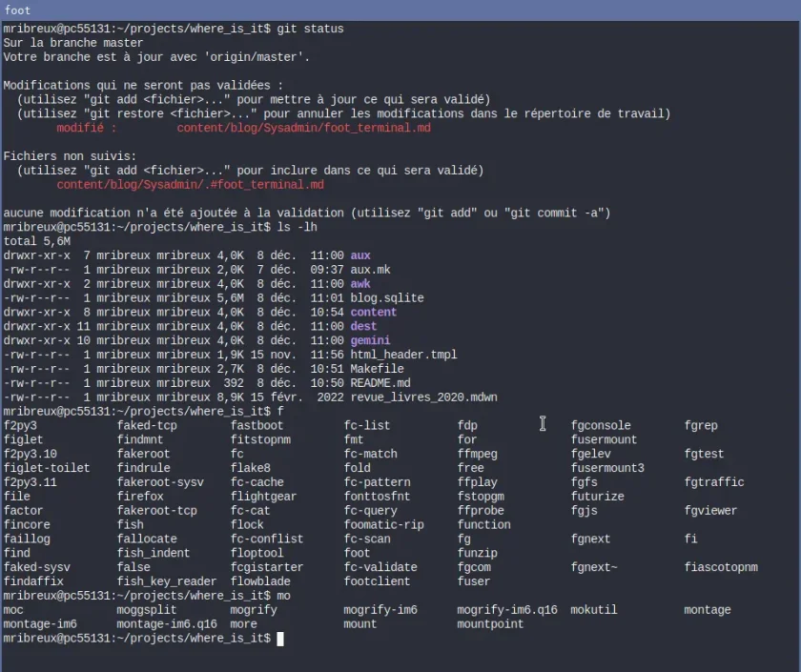This screenshot has width=801, height=672.
Task: Click the 'fakeroot-sysv' completion entry
Action: click(160, 482)
